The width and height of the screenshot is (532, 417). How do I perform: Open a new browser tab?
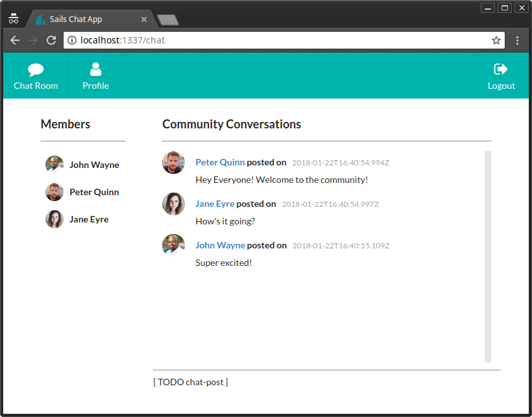click(167, 19)
